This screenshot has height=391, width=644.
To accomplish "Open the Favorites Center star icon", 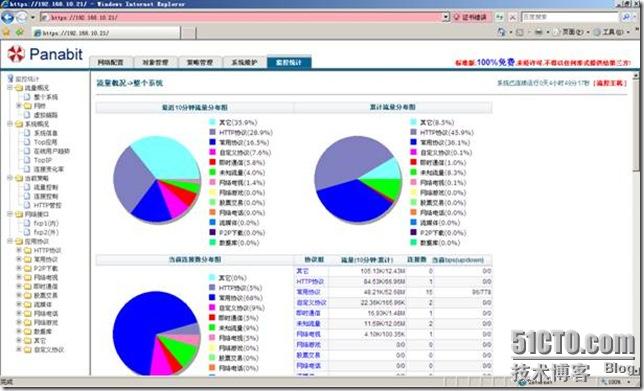I will click(x=6, y=32).
